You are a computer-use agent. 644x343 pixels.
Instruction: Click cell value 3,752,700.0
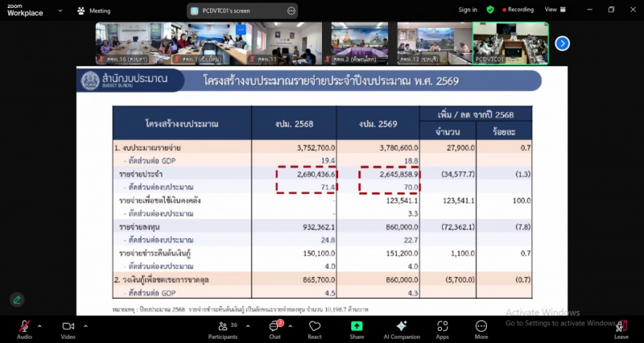(x=316, y=148)
